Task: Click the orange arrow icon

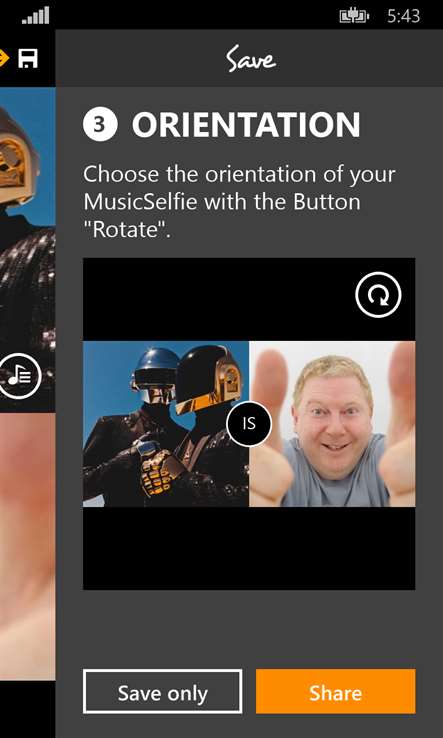Action: coord(4,59)
